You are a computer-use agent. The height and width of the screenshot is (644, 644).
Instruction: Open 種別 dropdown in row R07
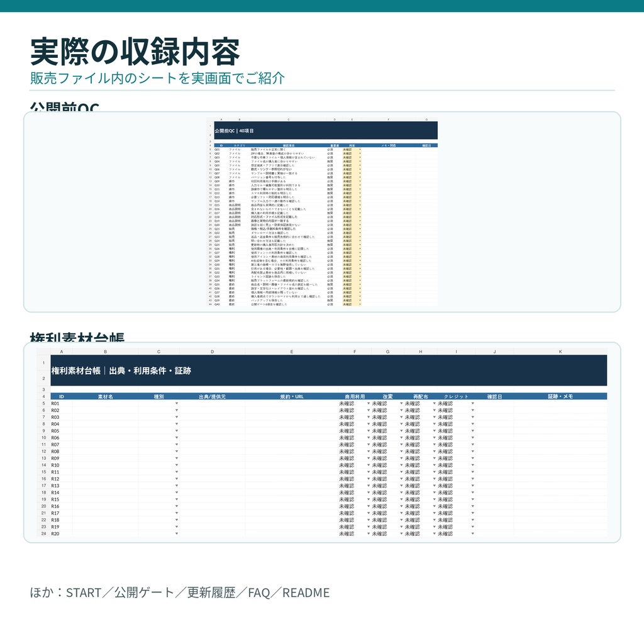click(177, 445)
